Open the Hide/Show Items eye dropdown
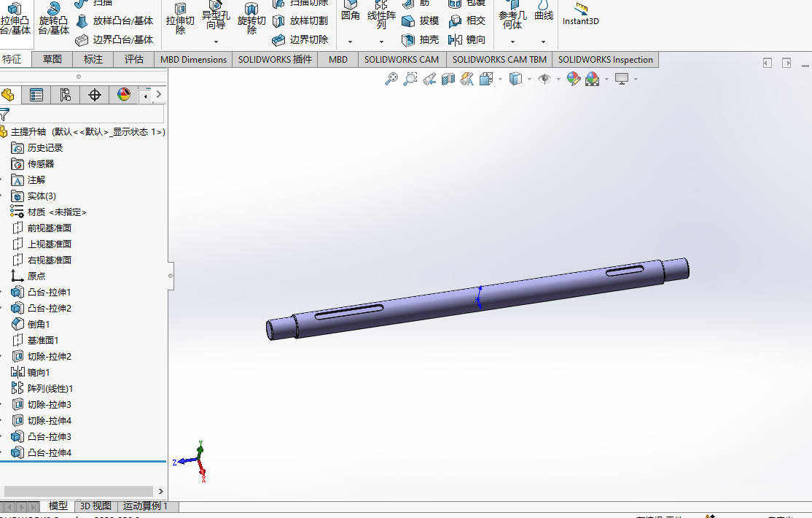 click(x=558, y=80)
